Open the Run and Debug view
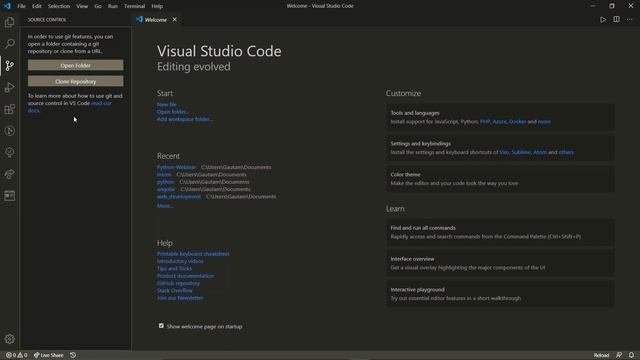The image size is (640, 360). click(x=9, y=87)
